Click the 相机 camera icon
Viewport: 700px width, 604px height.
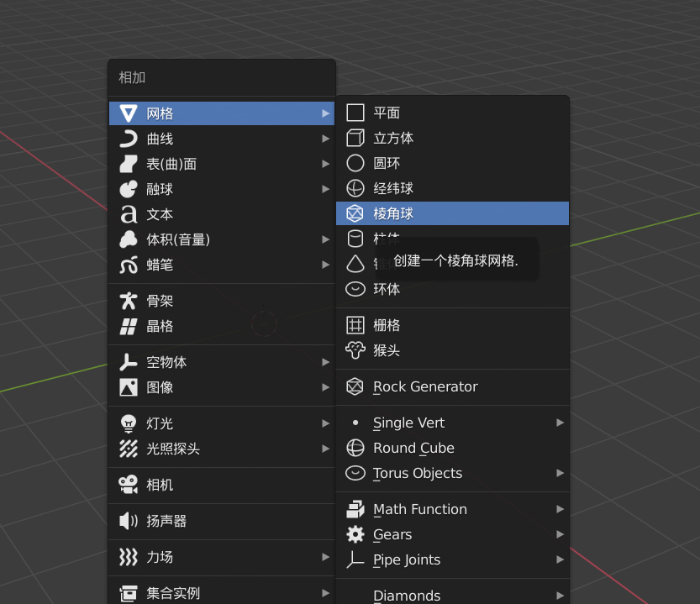pos(128,485)
